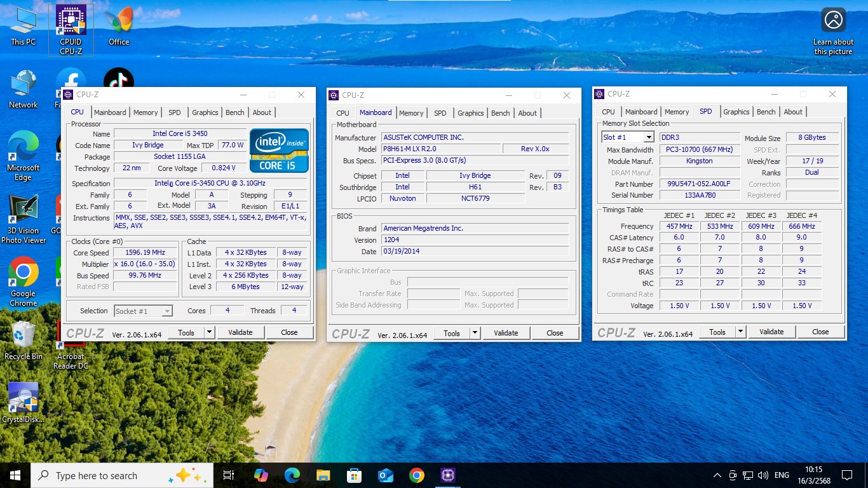
Task: Click Close button in the Mainboard window
Action: pyautogui.click(x=555, y=333)
